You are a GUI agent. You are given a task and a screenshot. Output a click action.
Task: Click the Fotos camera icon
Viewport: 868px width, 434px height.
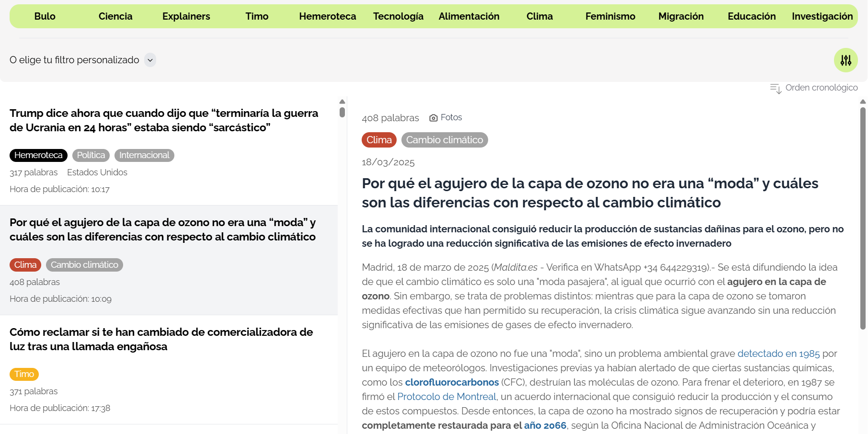(x=434, y=118)
